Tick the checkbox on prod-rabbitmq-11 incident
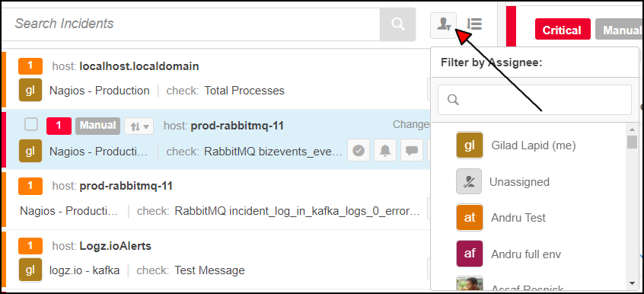This screenshot has width=644, height=294. click(31, 124)
